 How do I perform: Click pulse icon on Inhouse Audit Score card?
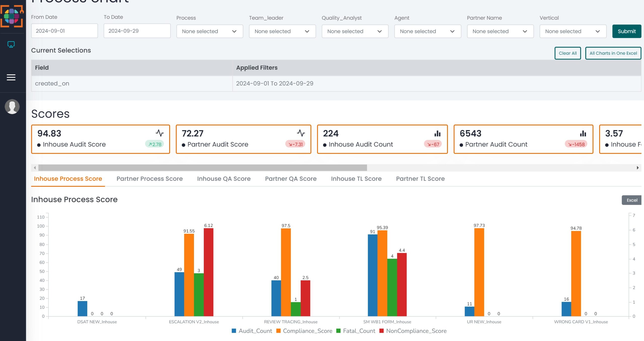pos(159,133)
